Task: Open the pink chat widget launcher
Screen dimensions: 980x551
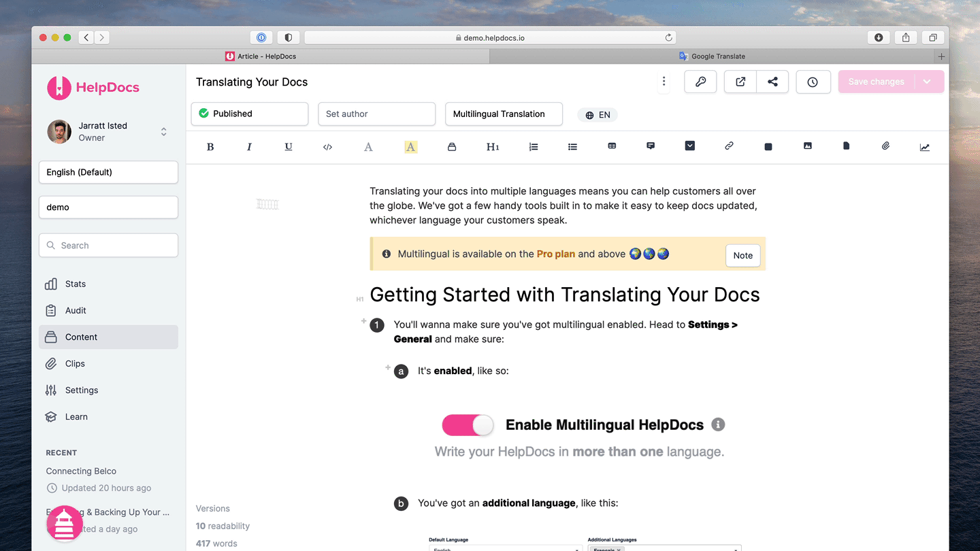Action: [65, 524]
